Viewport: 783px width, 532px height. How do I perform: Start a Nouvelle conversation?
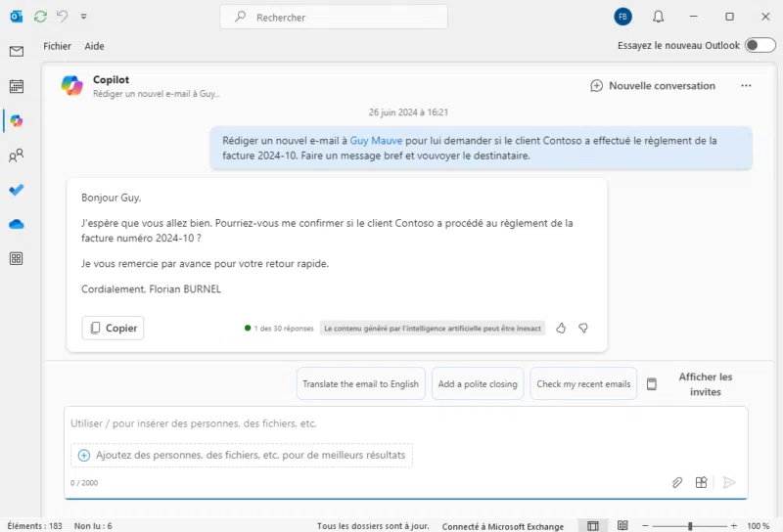653,86
